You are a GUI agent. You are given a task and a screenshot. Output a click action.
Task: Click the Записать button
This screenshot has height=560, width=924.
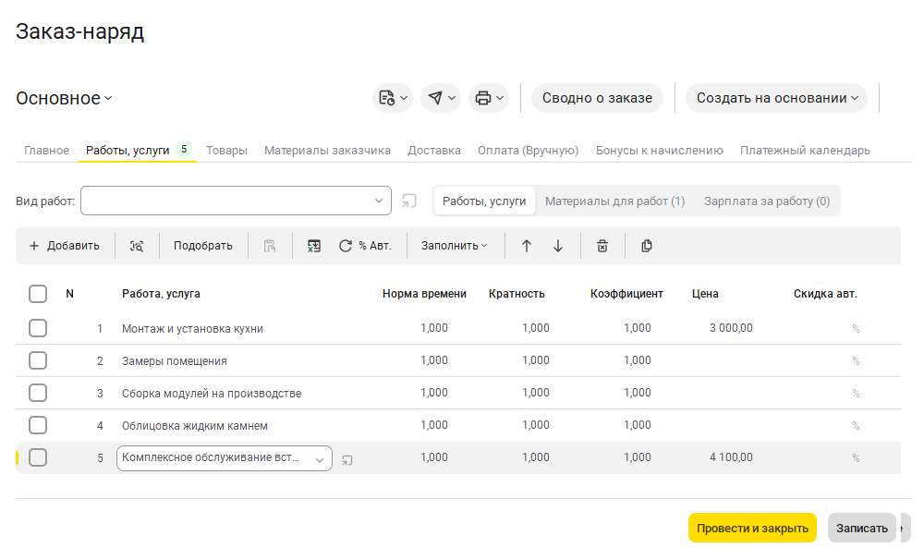(x=861, y=529)
